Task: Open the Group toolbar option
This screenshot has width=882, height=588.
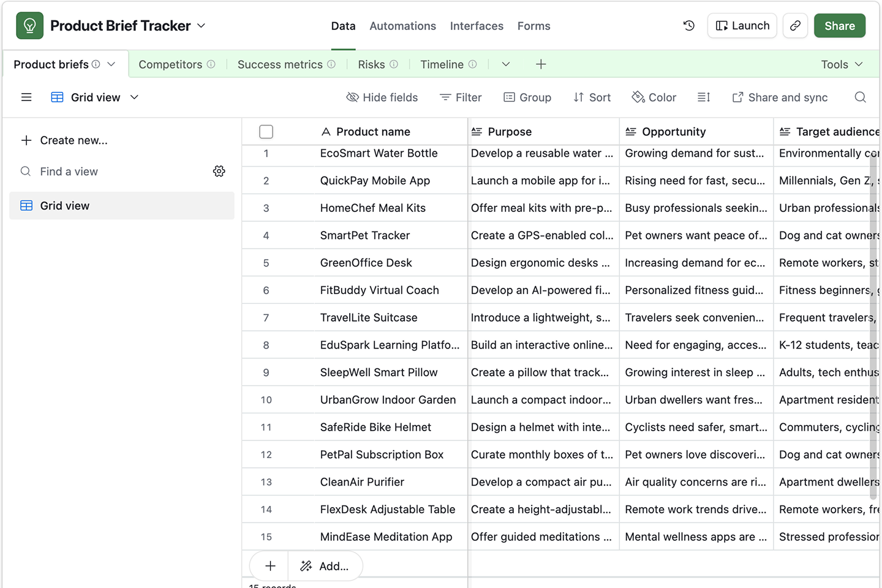Action: pyautogui.click(x=527, y=97)
